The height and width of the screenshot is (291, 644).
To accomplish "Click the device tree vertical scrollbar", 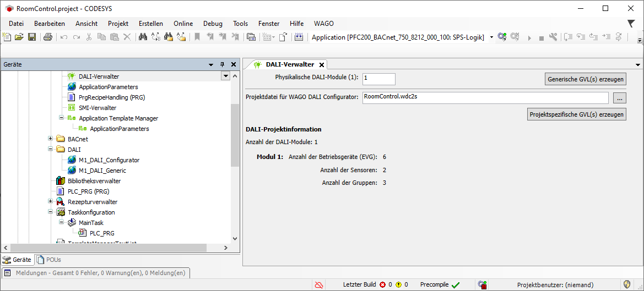I will coord(235,135).
